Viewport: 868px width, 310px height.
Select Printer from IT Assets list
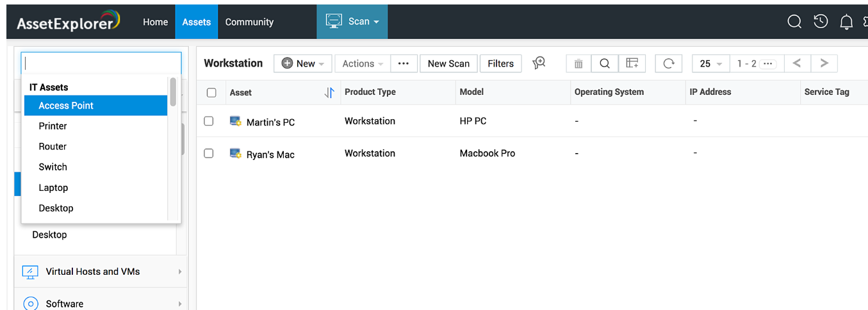(53, 126)
